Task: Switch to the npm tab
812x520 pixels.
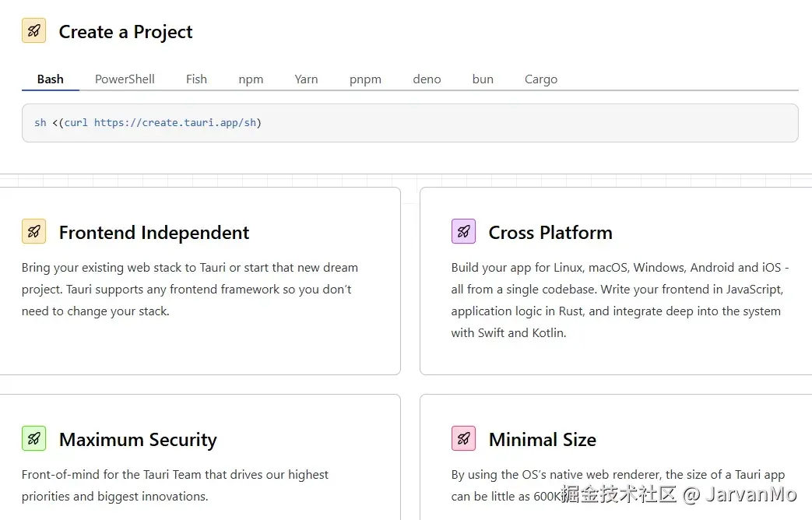Action: (x=251, y=79)
